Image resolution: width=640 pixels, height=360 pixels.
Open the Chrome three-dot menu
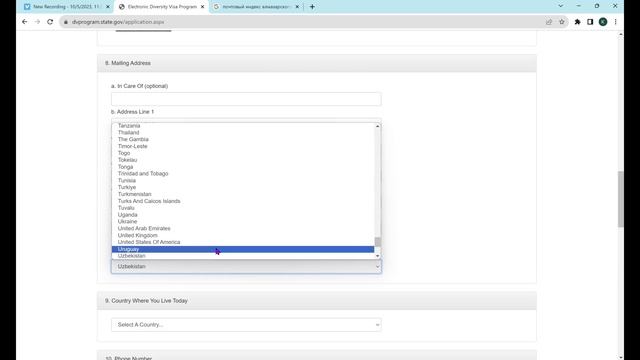616,22
